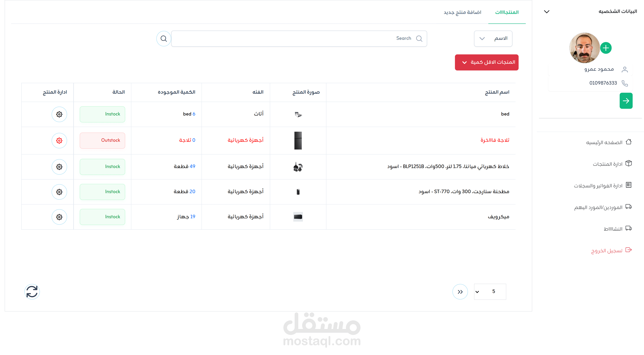The width and height of the screenshot is (644, 355).
Task: Open settings gear for the bed product
Action: (x=59, y=114)
